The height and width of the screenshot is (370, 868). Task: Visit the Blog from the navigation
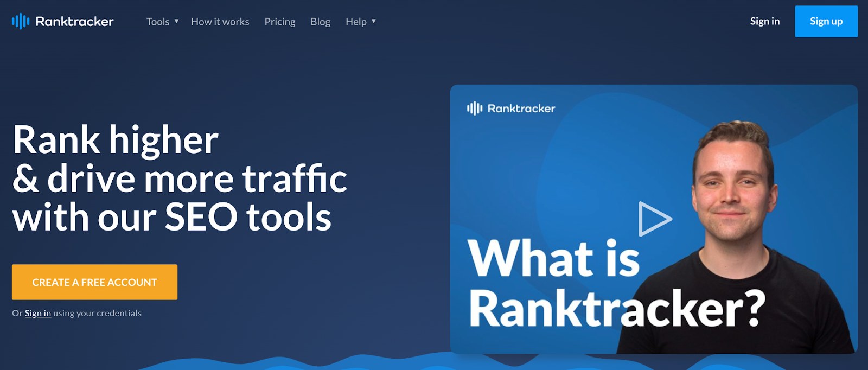tap(320, 22)
